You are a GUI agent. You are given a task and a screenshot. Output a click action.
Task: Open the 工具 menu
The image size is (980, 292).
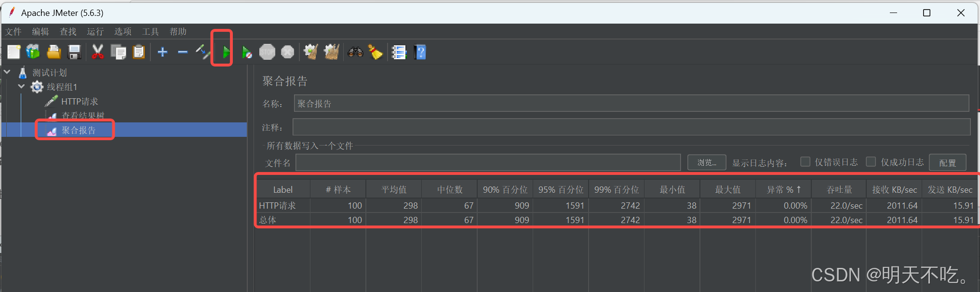[x=150, y=32]
